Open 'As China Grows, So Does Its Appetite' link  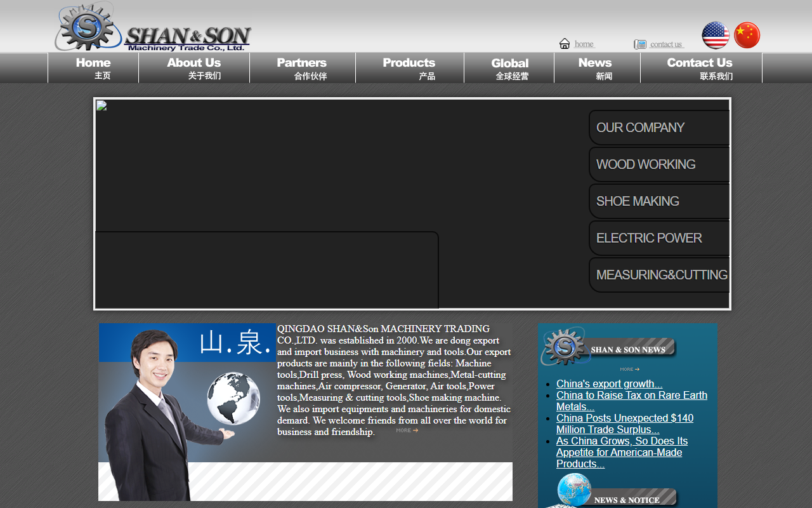coord(622,452)
